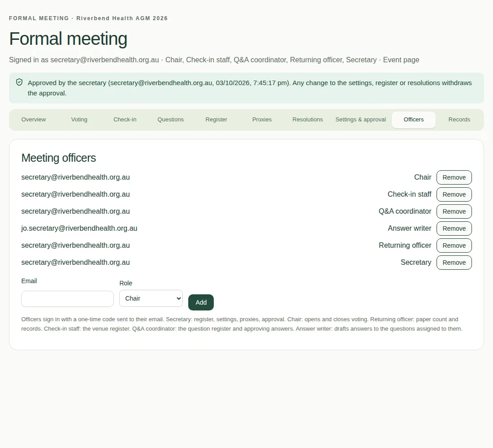Switch to Settings & approval tab

click(x=361, y=120)
